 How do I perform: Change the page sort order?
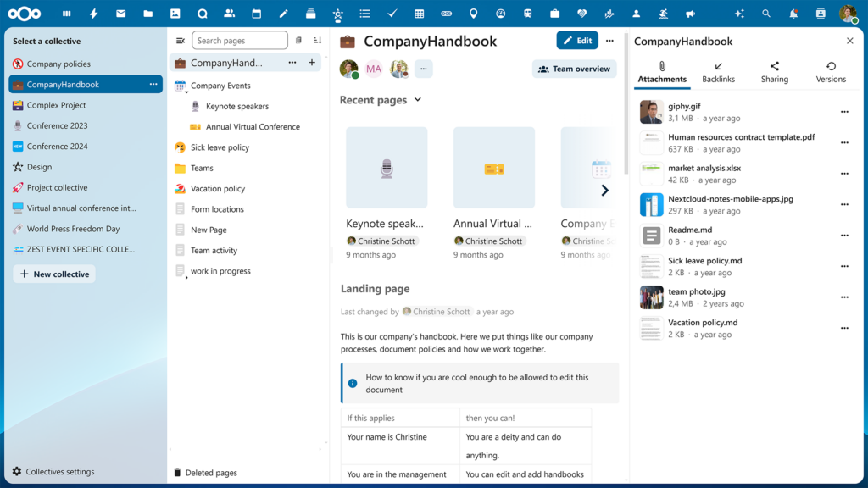click(x=317, y=40)
